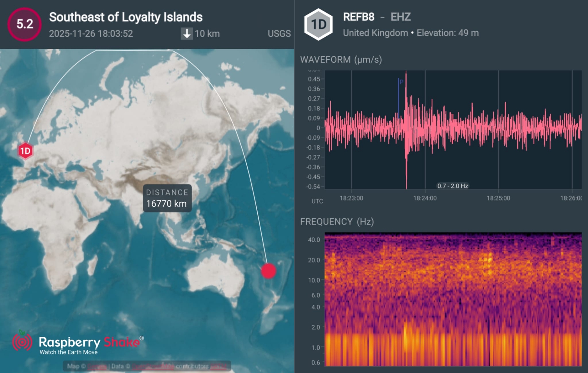588x373 pixels.
Task: Click the USGS source label
Action: (279, 33)
